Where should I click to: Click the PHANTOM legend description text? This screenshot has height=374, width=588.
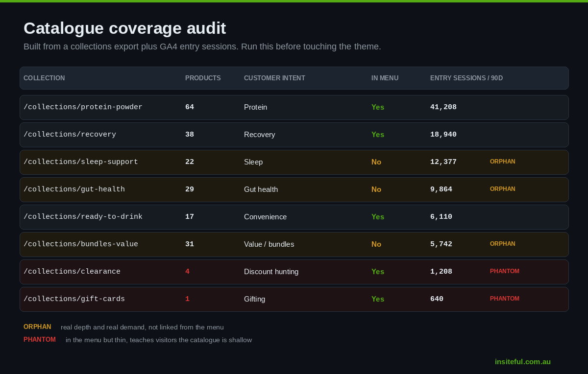tap(159, 340)
